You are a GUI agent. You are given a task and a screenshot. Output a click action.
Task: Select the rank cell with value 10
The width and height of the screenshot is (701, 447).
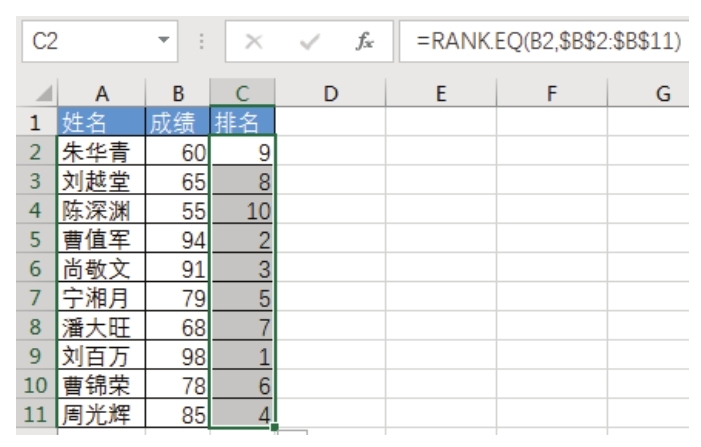coord(241,210)
